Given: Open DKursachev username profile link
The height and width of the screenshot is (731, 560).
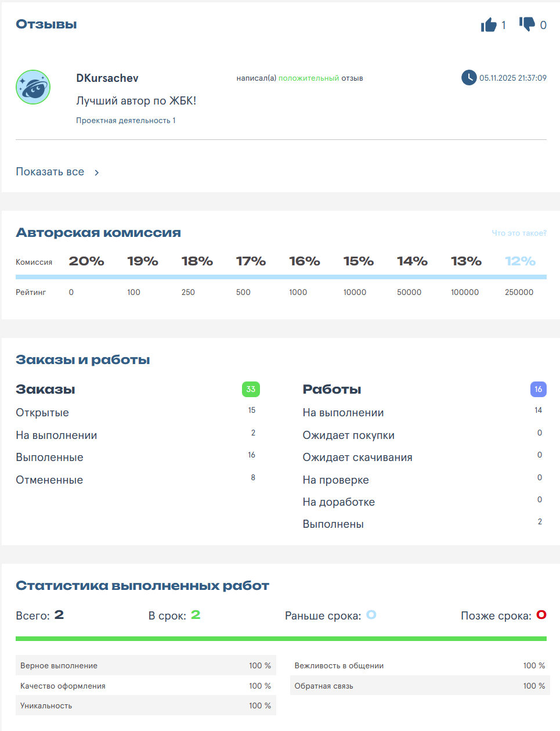Looking at the screenshot, I should [107, 78].
